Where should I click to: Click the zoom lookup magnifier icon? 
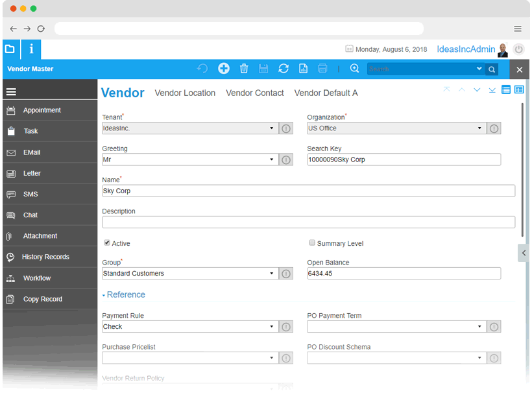(x=354, y=69)
